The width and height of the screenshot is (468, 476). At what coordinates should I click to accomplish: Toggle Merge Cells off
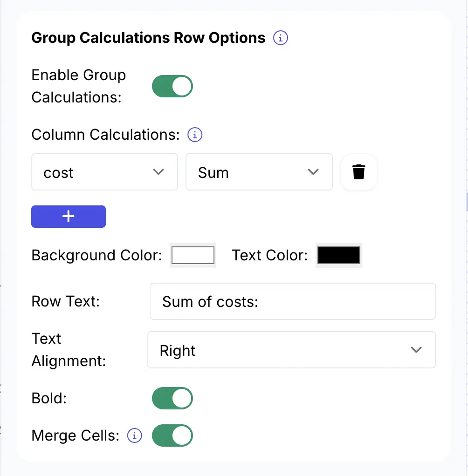(172, 435)
